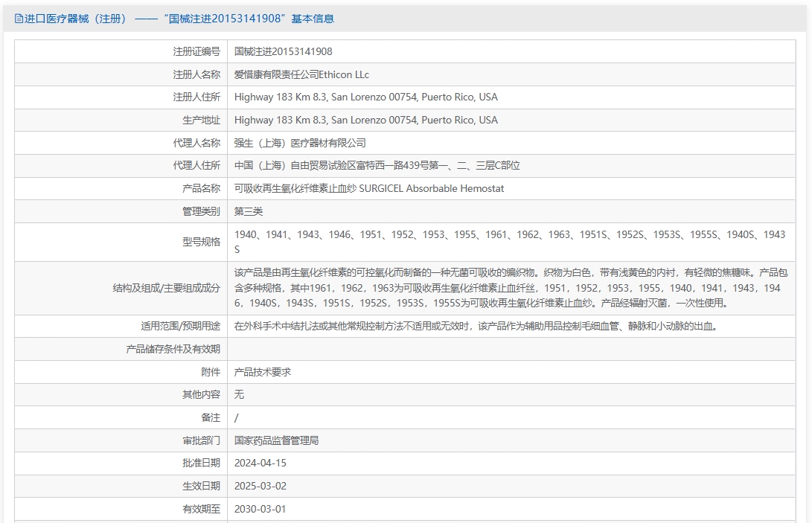This screenshot has height=523, width=812.
Task: Select the model list starting with 1940、1941
Action: [510, 242]
